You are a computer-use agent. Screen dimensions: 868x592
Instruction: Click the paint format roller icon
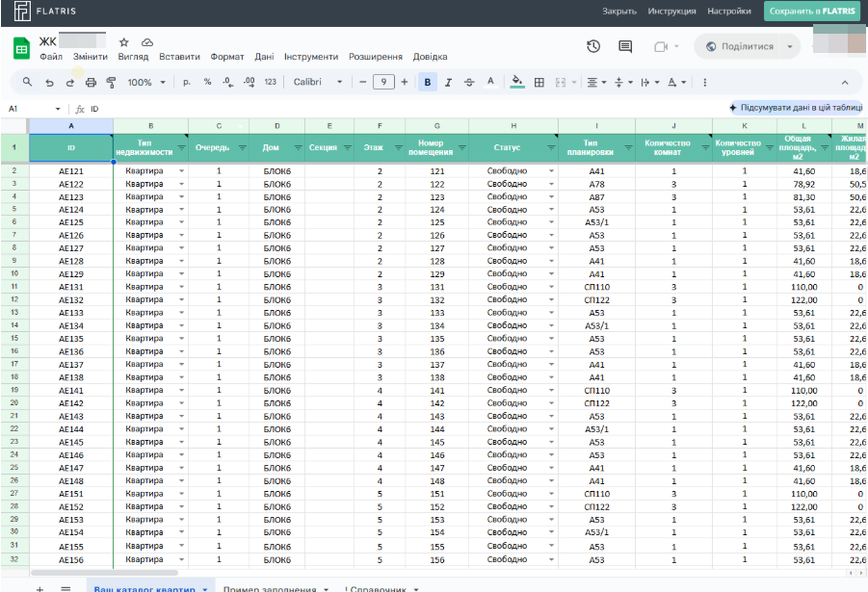[x=111, y=83]
